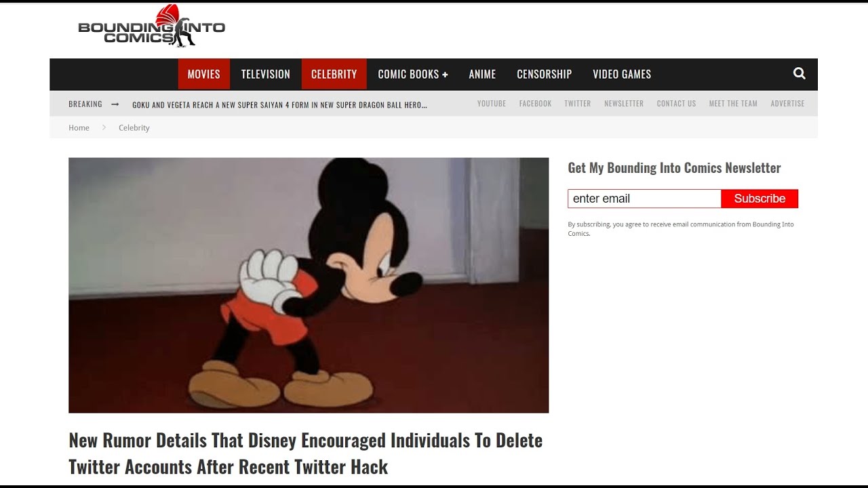This screenshot has width=868, height=488.
Task: Expand the Comic Books menu
Action: (412, 75)
